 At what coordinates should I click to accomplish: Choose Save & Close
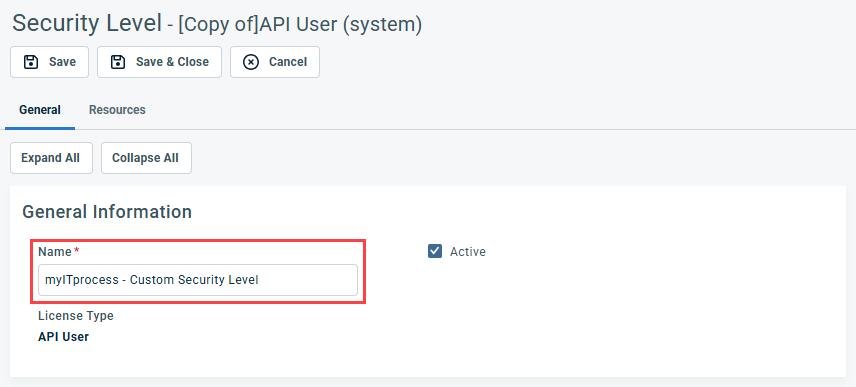click(159, 62)
